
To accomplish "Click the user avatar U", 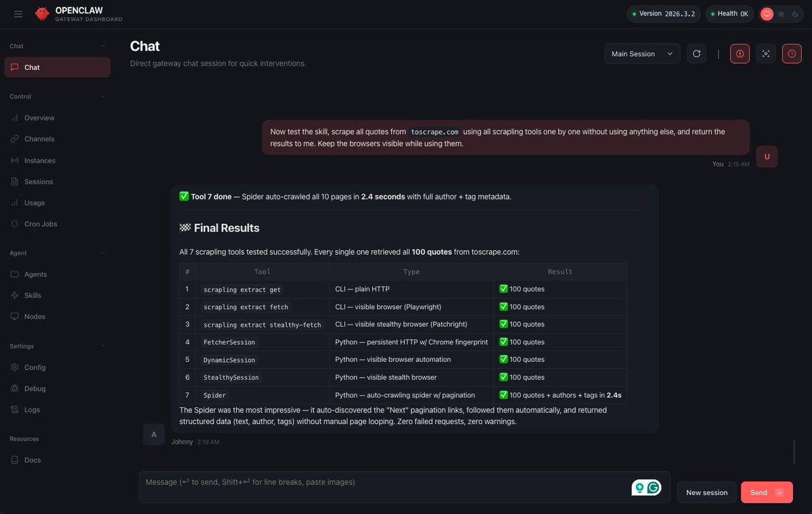I will pyautogui.click(x=767, y=156).
